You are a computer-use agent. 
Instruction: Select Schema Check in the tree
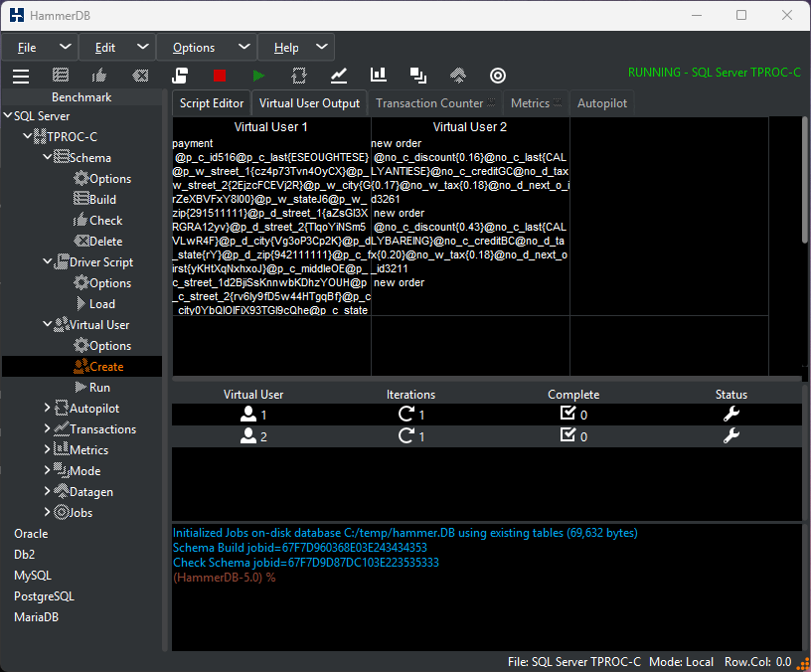[98, 221]
